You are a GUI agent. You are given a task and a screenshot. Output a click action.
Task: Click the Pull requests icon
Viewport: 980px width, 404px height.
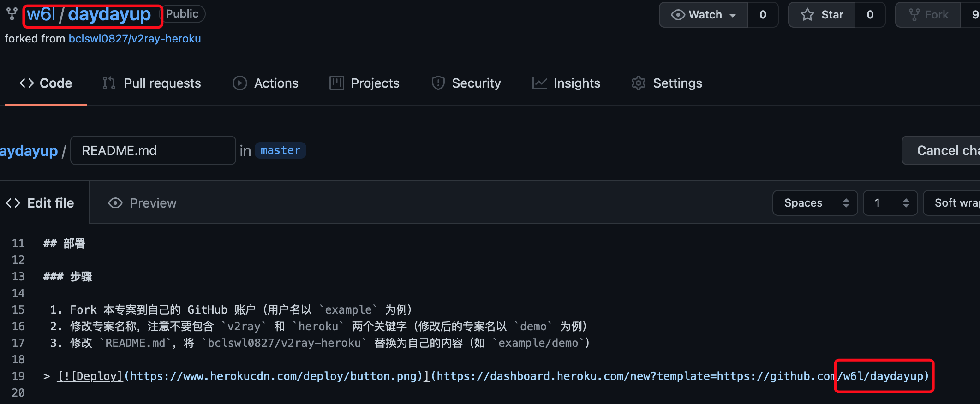coord(109,83)
